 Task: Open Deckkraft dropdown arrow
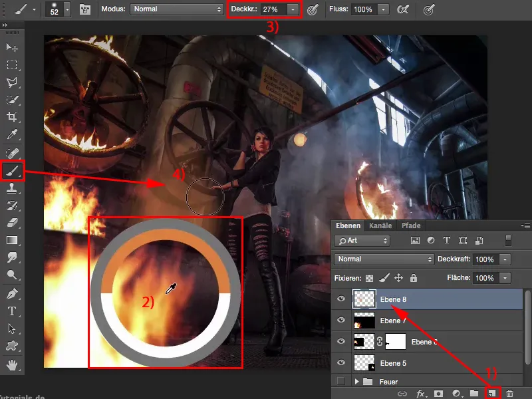tap(505, 259)
